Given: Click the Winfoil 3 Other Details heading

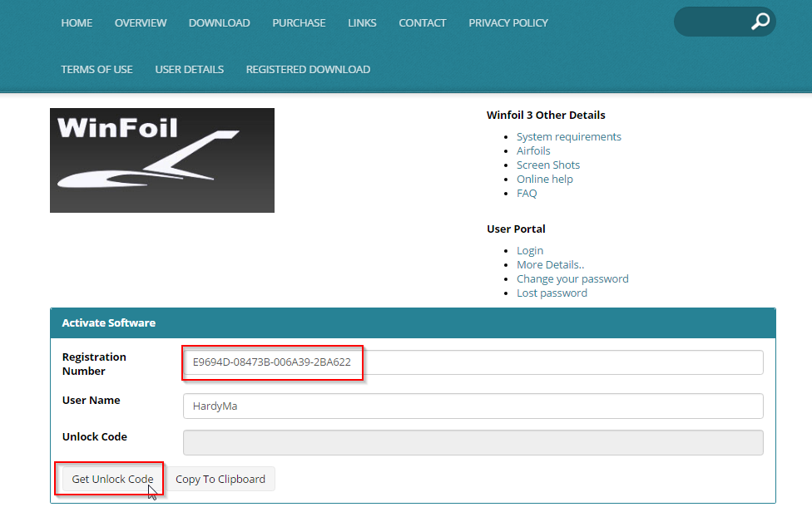Looking at the screenshot, I should tap(546, 115).
